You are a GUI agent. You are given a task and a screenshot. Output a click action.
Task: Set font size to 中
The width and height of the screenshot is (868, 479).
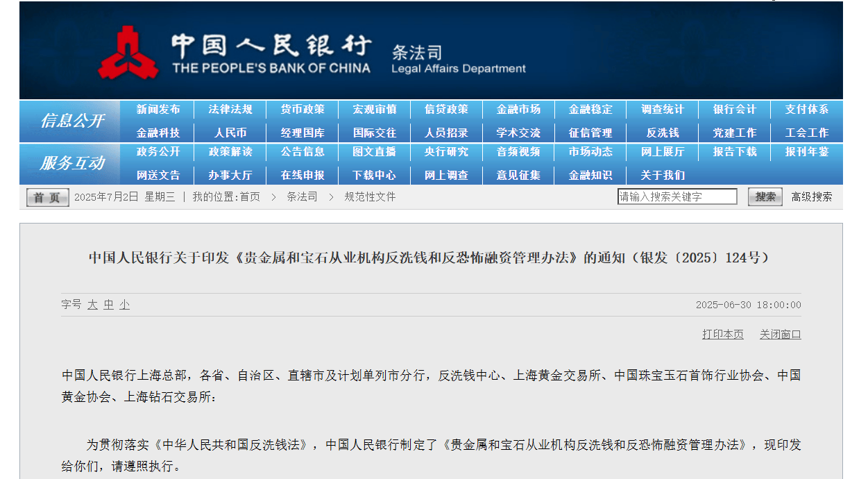(108, 305)
